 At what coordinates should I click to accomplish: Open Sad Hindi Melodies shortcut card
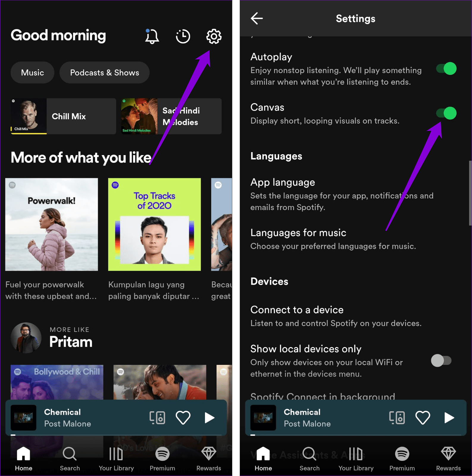pos(171,116)
